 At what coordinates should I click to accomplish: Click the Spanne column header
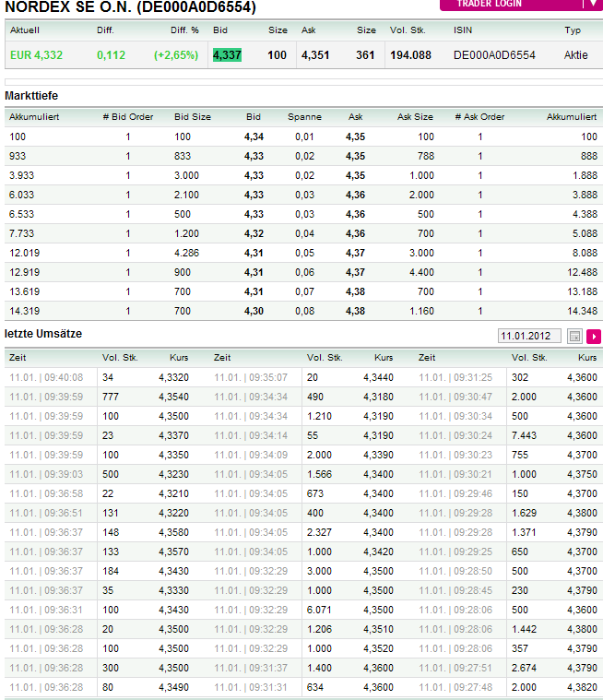304,117
